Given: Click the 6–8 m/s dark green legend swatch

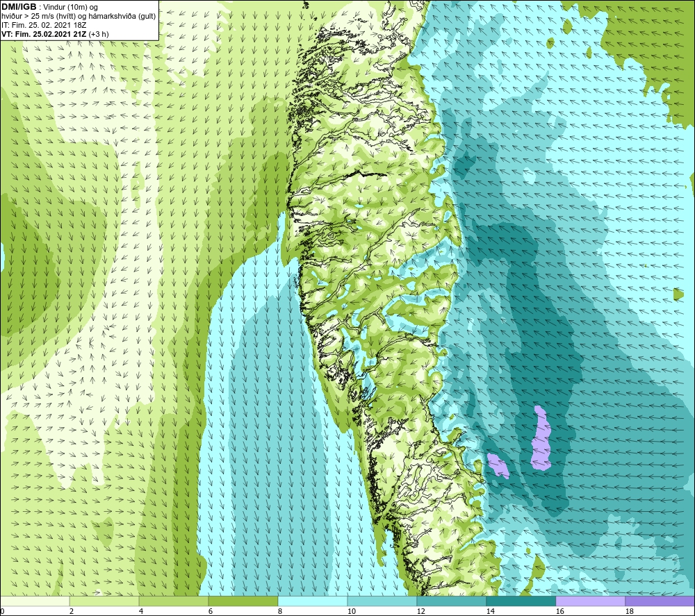Looking at the screenshot, I should (x=243, y=601).
